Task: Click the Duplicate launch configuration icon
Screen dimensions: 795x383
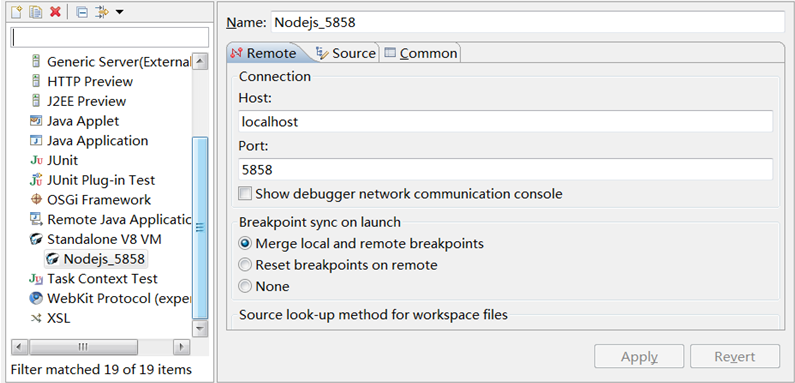Action: [x=35, y=12]
